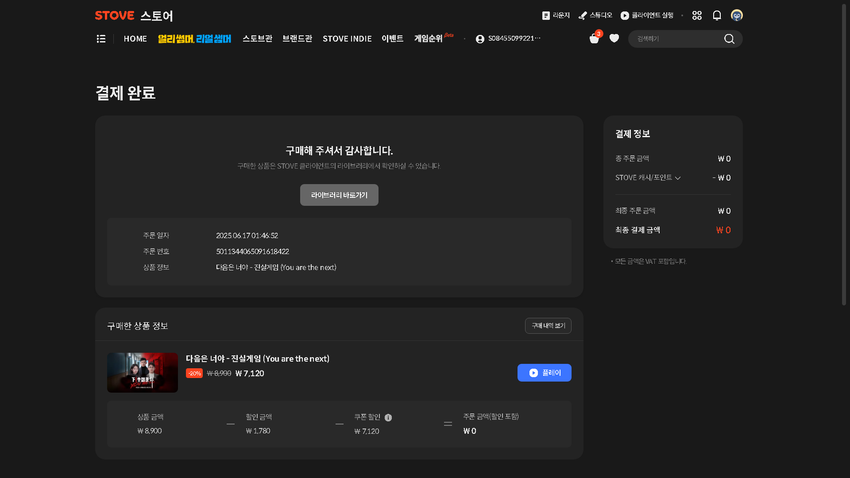This screenshot has height=478, width=850.
Task: Click the product info name in order details
Action: tap(276, 267)
